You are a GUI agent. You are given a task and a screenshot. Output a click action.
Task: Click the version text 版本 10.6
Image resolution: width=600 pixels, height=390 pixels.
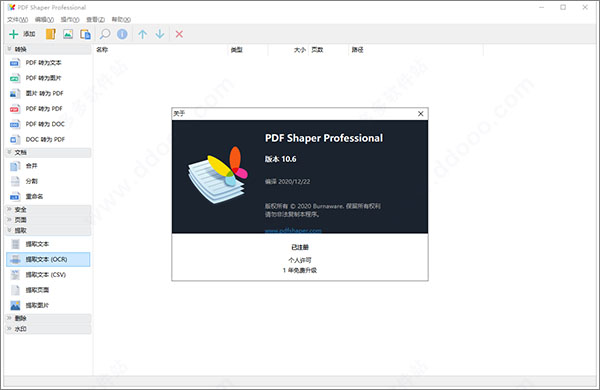point(280,159)
